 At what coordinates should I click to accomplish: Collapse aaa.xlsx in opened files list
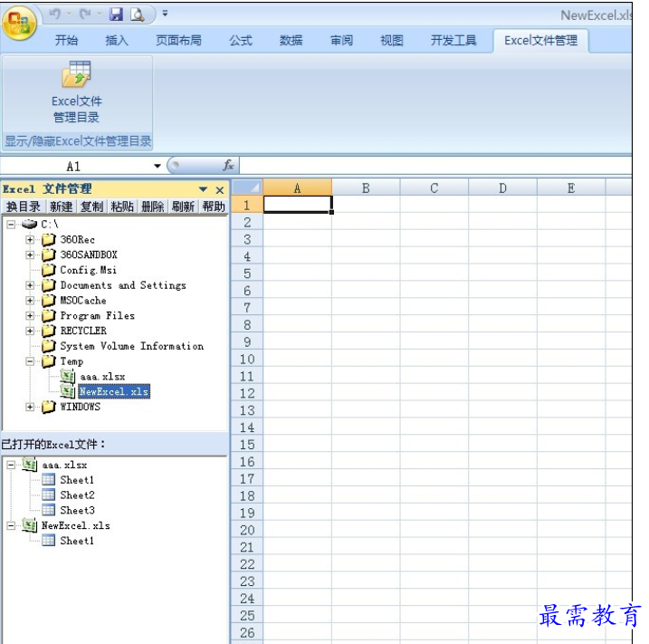[x=11, y=465]
